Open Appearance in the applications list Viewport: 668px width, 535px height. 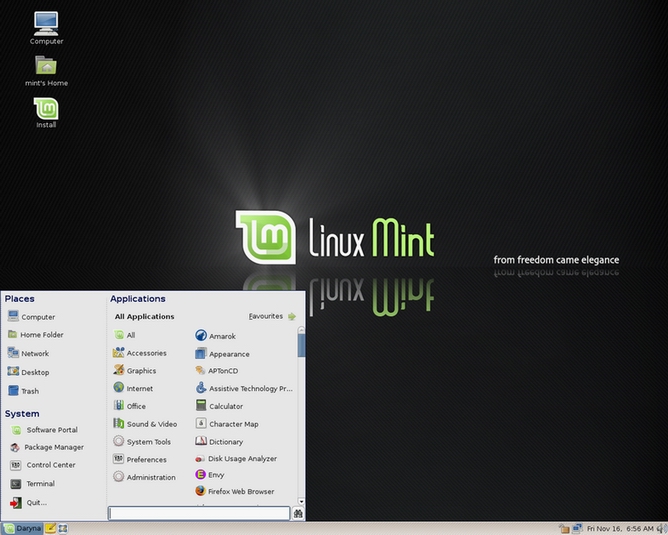222,354
